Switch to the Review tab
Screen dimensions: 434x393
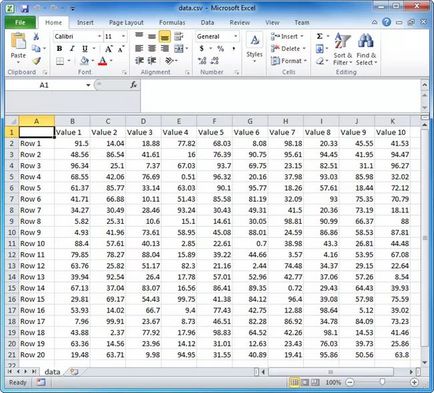240,22
